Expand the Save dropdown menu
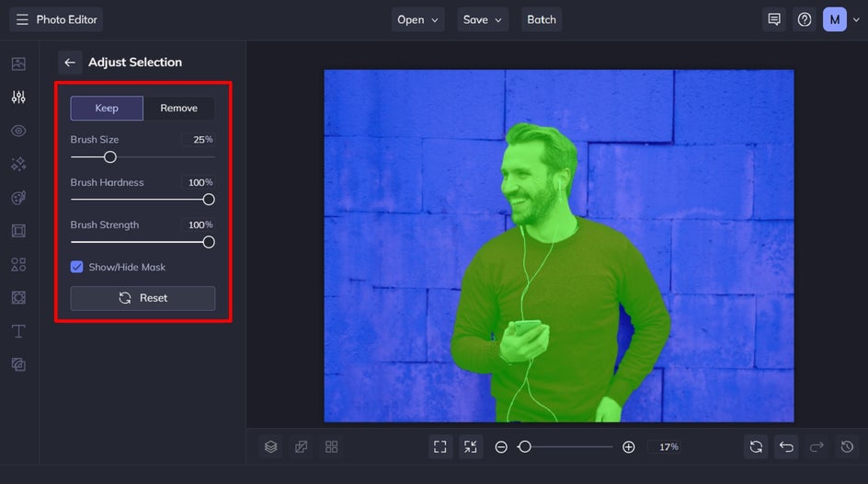Screen dimensions: 868x484 483,20
